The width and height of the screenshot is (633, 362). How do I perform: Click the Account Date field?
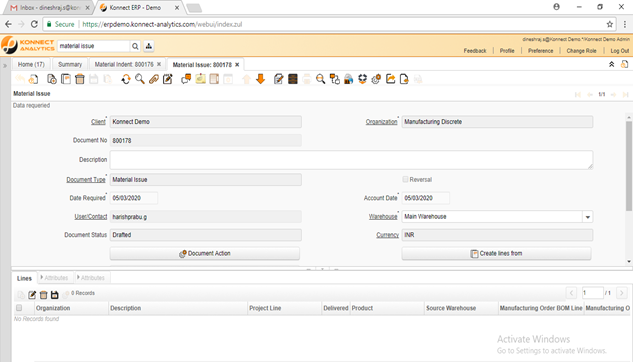pyautogui.click(x=425, y=198)
